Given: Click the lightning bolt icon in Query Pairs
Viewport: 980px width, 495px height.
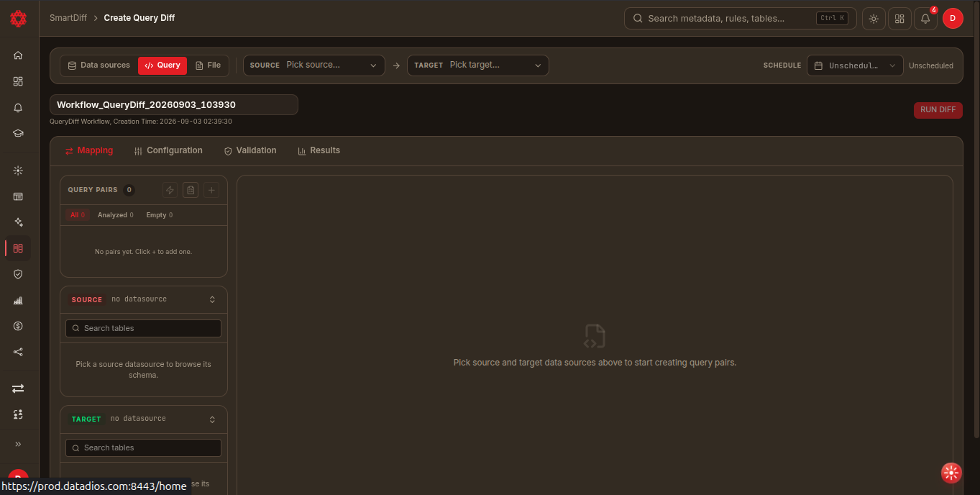Looking at the screenshot, I should pos(170,190).
